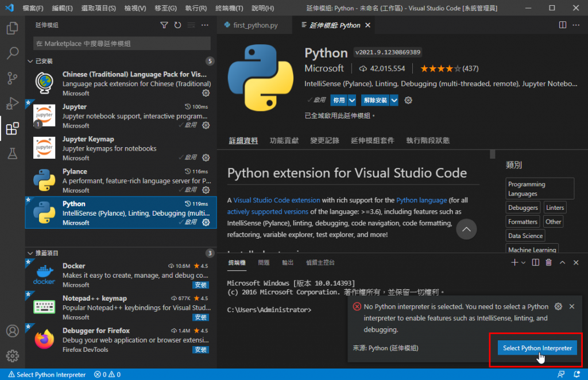Maximize the panel size chevron
The image size is (588, 380).
click(x=563, y=263)
